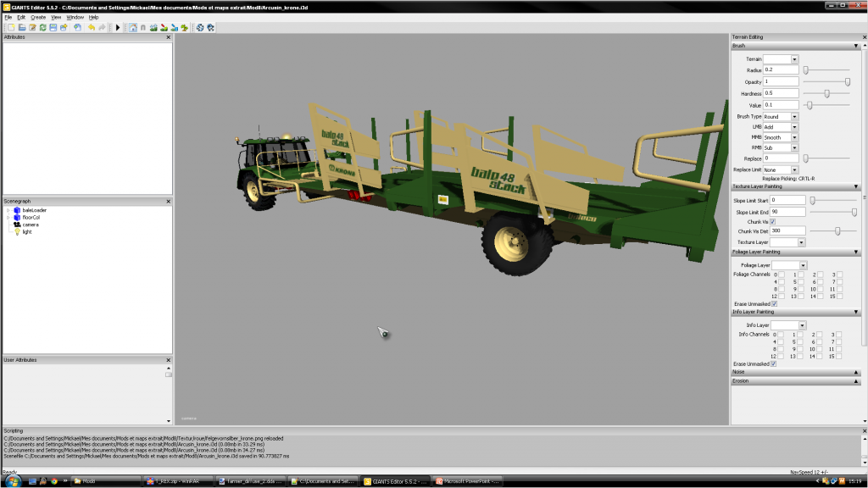Click the grey Redo arrow icon
This screenshot has width=868, height=488.
pos(102,28)
